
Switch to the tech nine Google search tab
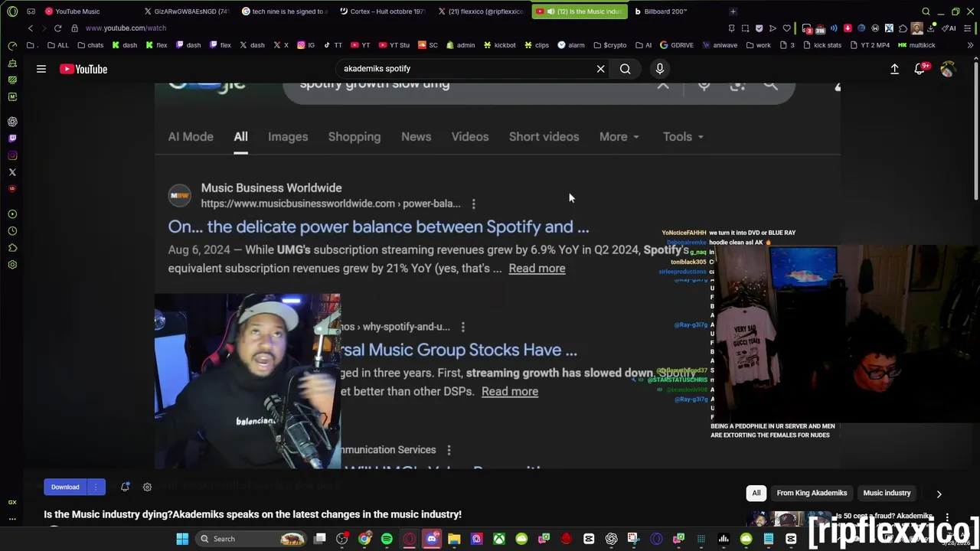point(285,11)
